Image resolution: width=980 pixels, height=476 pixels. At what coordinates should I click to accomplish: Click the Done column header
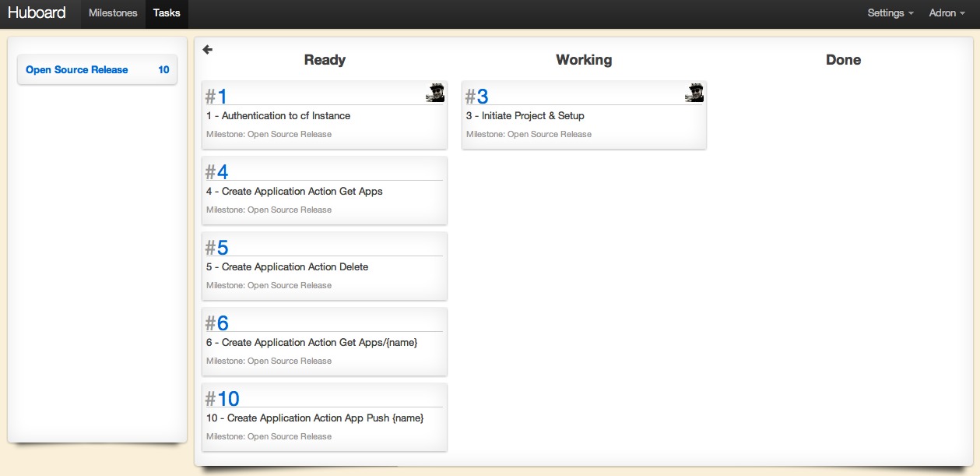pos(843,59)
